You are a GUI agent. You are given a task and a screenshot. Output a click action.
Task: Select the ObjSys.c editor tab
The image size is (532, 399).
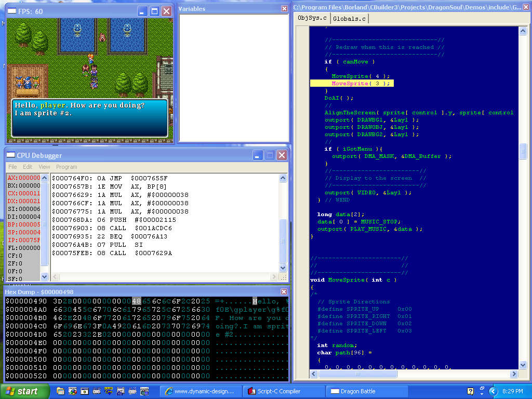point(312,18)
